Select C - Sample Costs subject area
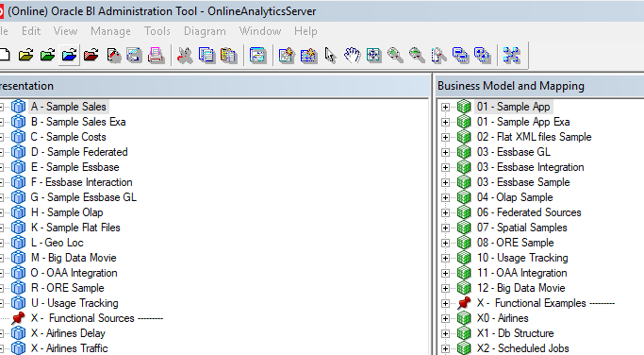 click(x=68, y=137)
